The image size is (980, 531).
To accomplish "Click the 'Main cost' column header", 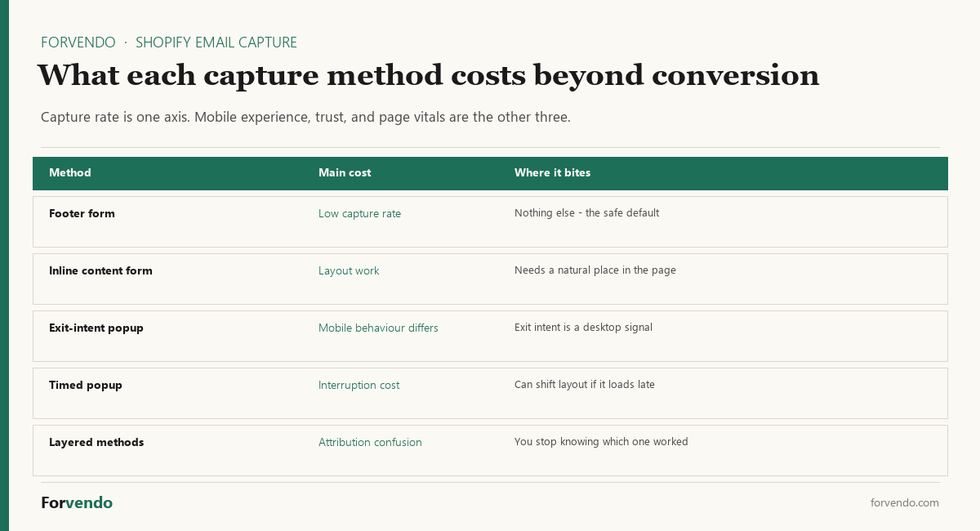I will coord(345,173).
